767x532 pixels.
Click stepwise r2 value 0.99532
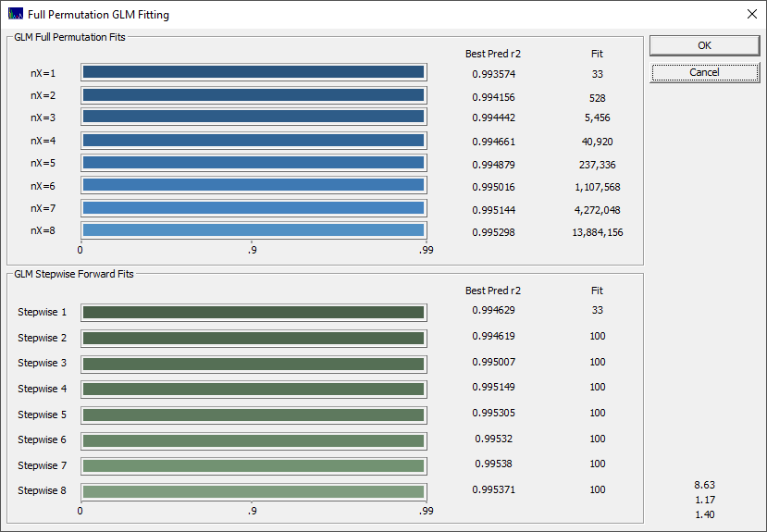pos(493,439)
